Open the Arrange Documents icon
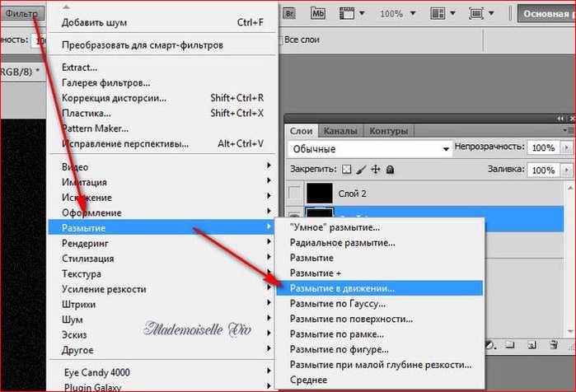This screenshot has width=576, height=392. pos(438,13)
